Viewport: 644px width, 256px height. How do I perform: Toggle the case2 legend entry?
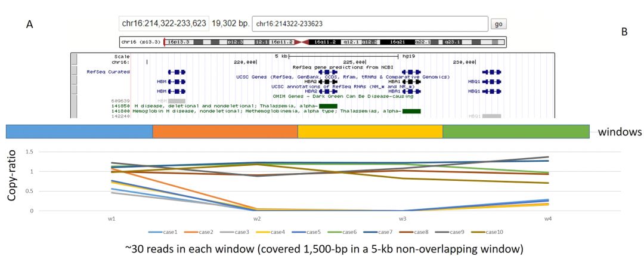pyautogui.click(x=206, y=232)
